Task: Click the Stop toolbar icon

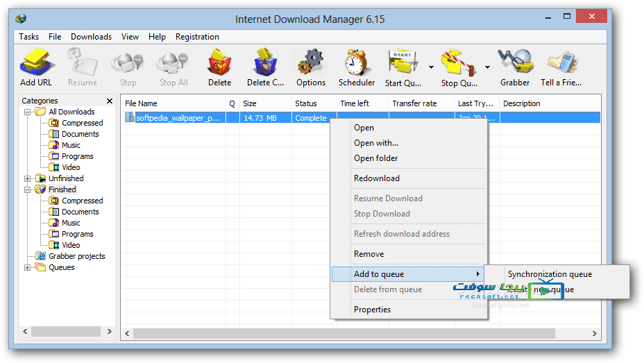Action: (x=128, y=62)
